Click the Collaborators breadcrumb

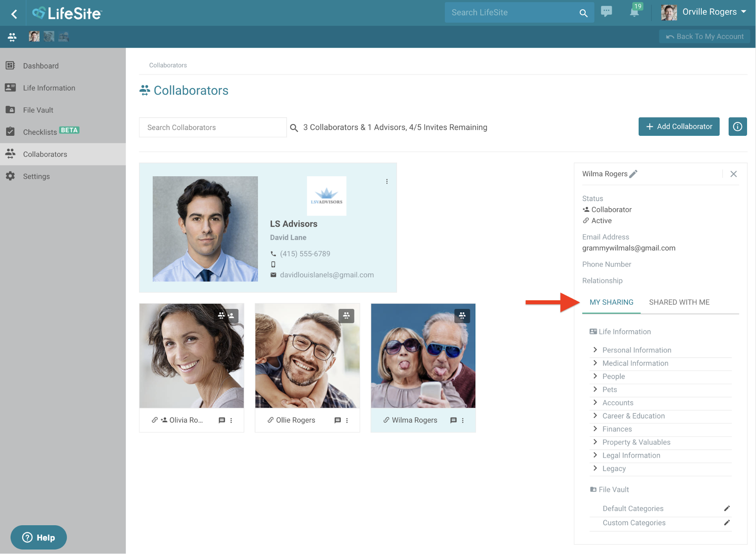pyautogui.click(x=168, y=65)
